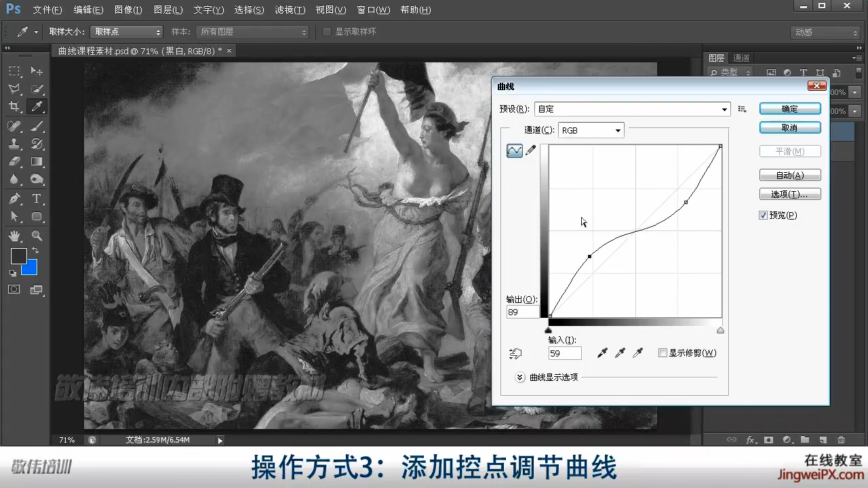Viewport: 868px width, 488px height.
Task: Swap foreground and background colors
Action: click(35, 251)
